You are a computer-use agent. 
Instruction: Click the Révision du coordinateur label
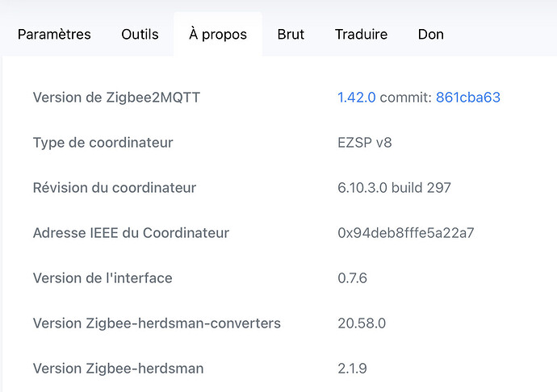click(x=114, y=188)
